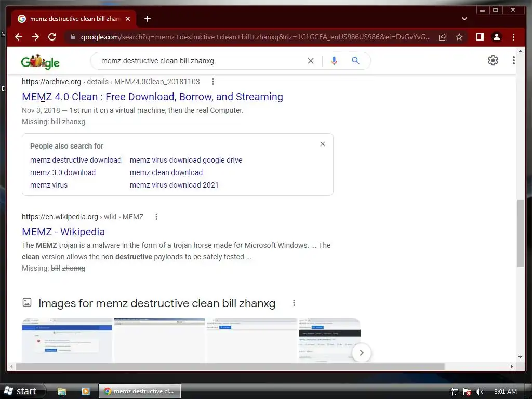Launch Windows Media Player from taskbar
The width and height of the screenshot is (532, 399).
tap(86, 391)
